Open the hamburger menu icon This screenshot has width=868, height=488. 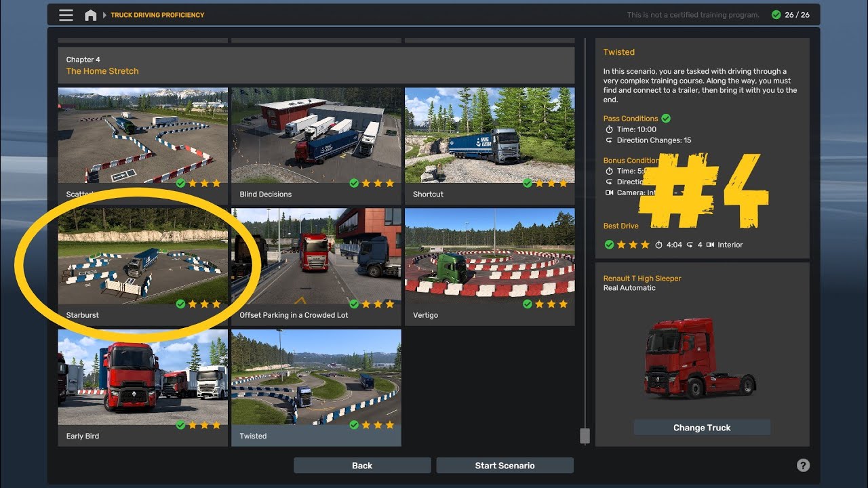[x=66, y=15]
